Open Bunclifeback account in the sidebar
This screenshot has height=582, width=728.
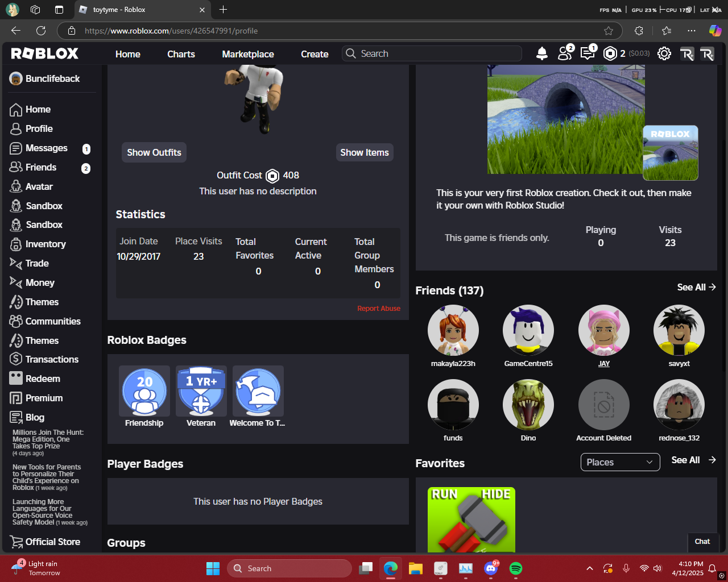click(x=45, y=78)
